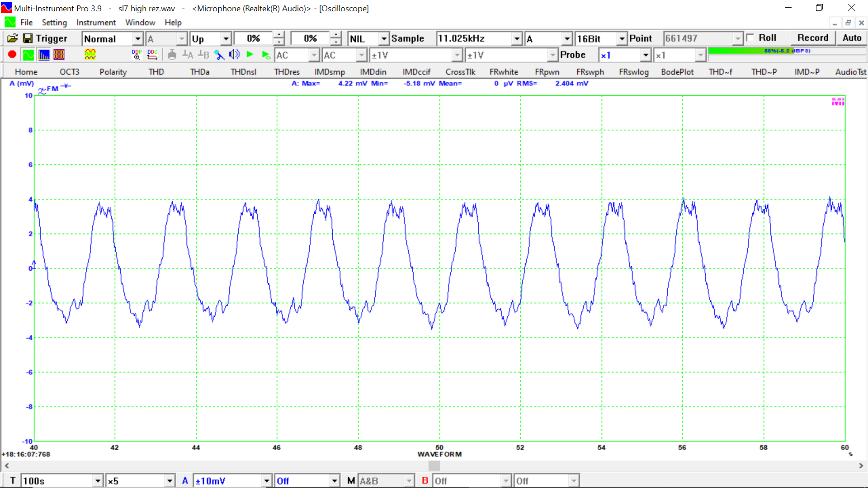Open the blue Off dropdown next to ±10mV
The image size is (868, 488).
tap(335, 481)
